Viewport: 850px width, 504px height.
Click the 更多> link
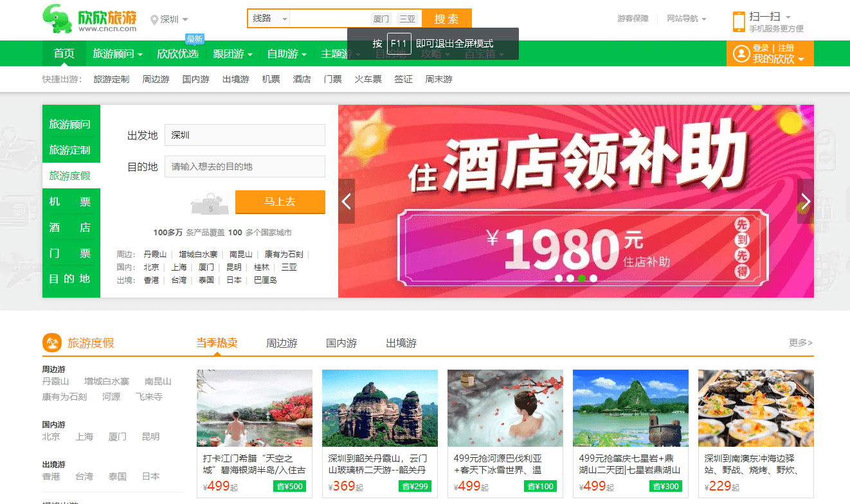click(x=800, y=343)
